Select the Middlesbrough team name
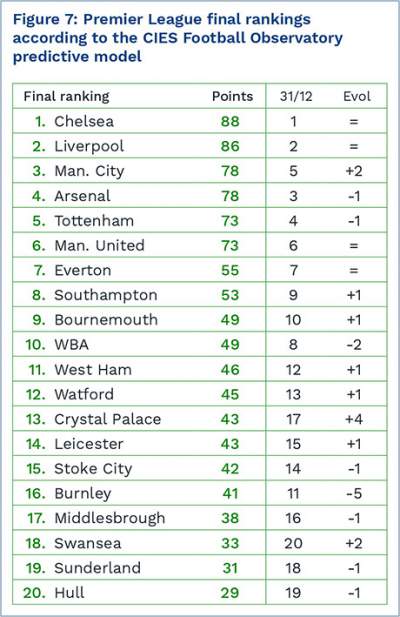The width and height of the screenshot is (400, 617). (x=110, y=519)
